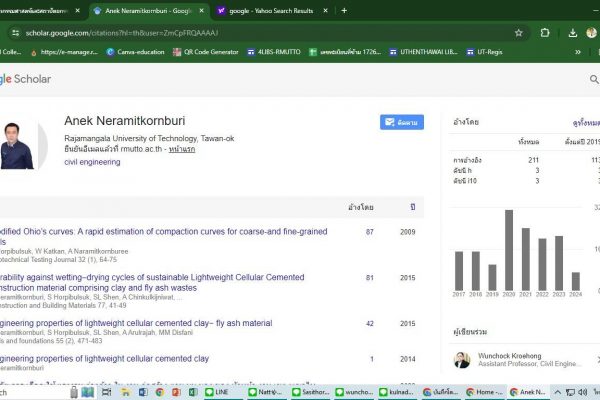
Task: Click the address bar URL
Action: [x=122, y=33]
